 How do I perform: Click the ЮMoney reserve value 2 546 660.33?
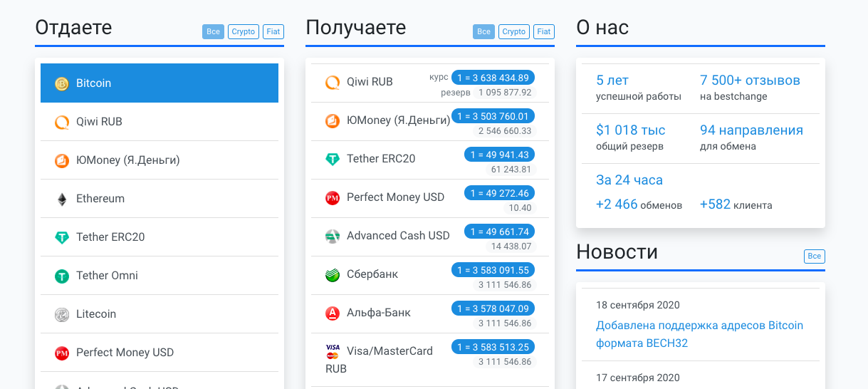pos(505,131)
